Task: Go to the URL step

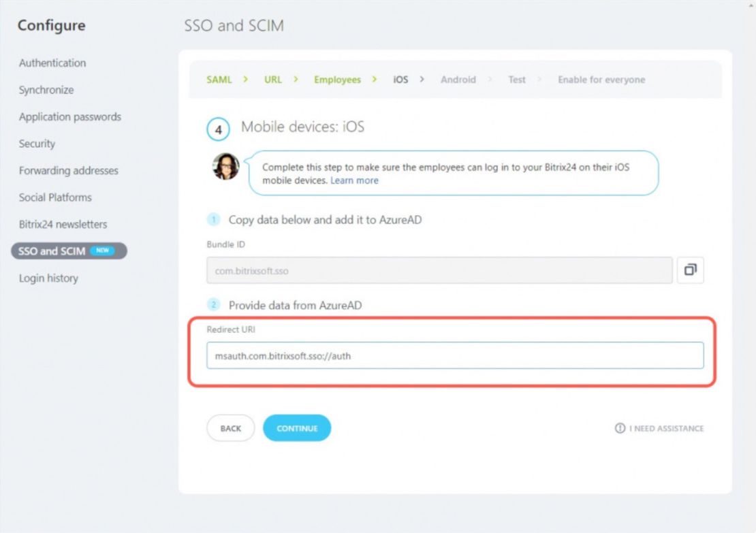Action: [x=272, y=80]
